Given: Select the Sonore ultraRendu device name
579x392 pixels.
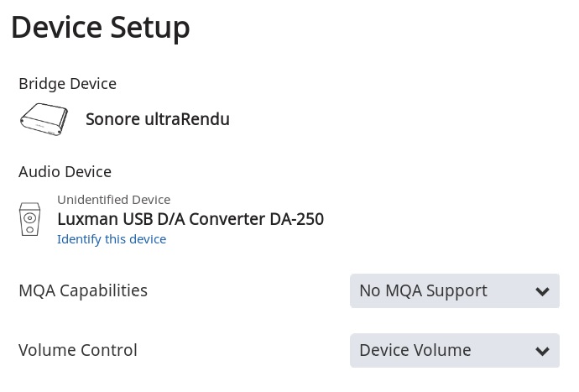Looking at the screenshot, I should click(x=158, y=119).
